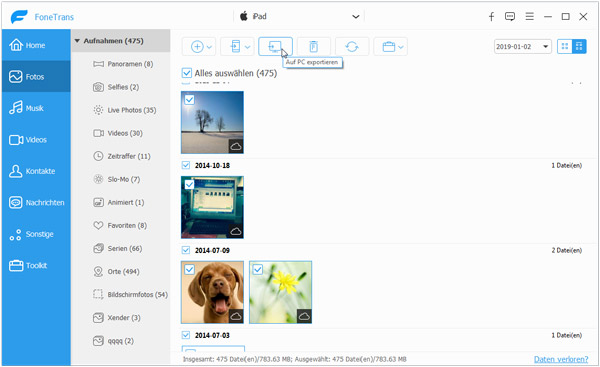Collapse the Aufnahmen tree section
Image resolution: width=600 pixels, height=367 pixels.
tap(77, 41)
